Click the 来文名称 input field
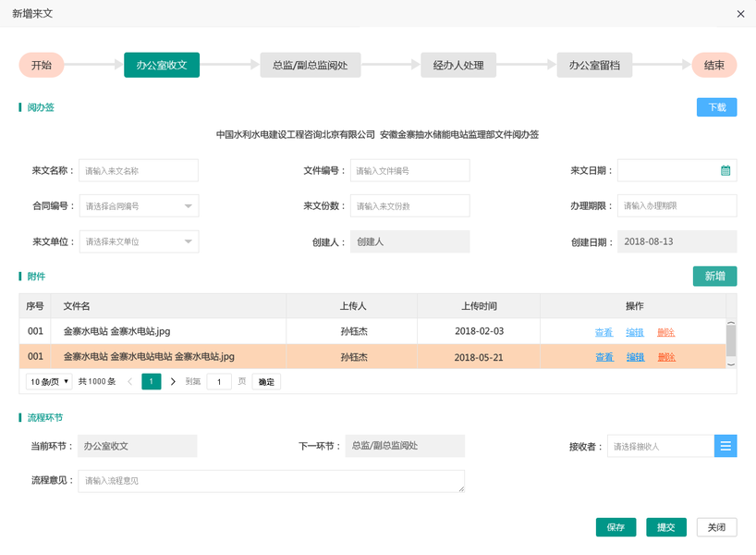This screenshot has height=555, width=756. pyautogui.click(x=139, y=170)
